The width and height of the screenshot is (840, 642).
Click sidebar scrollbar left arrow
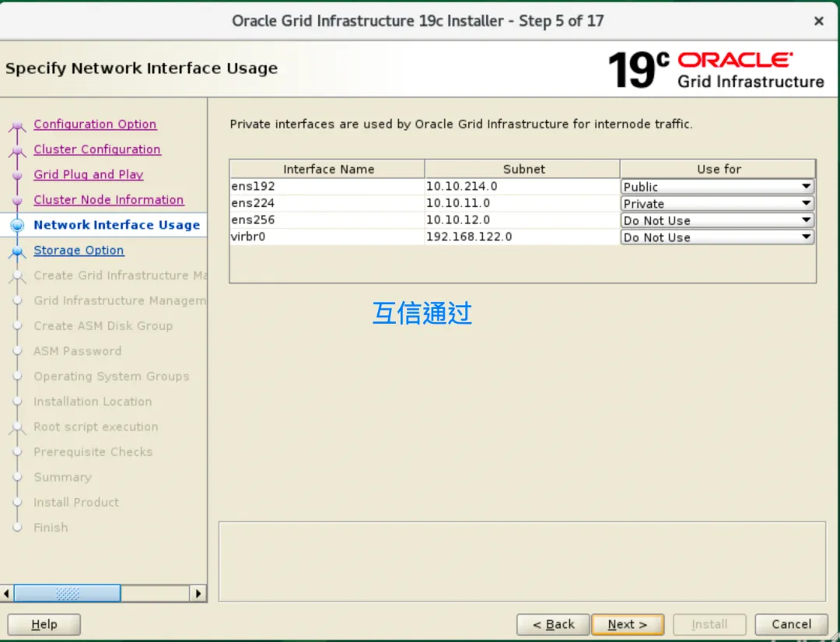[x=6, y=593]
